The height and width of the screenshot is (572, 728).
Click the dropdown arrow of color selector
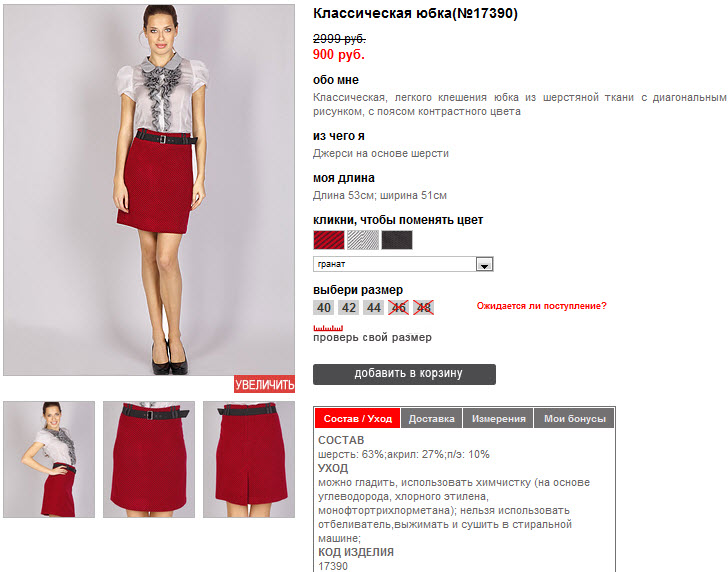pyautogui.click(x=484, y=265)
